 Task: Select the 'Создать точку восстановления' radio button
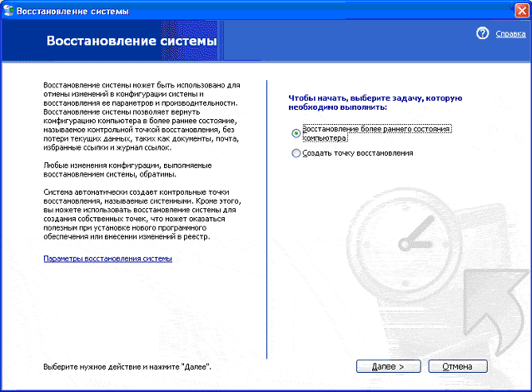pyautogui.click(x=296, y=153)
